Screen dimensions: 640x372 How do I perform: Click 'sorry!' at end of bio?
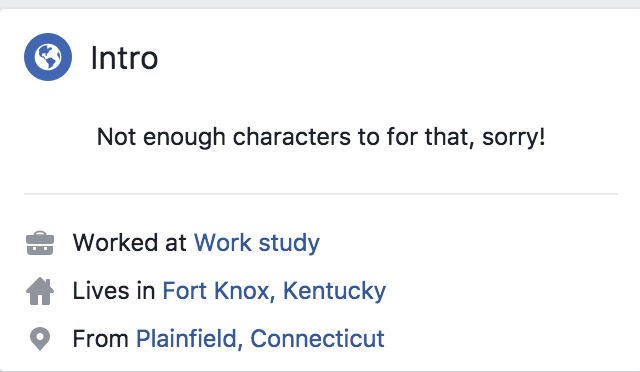tap(513, 137)
